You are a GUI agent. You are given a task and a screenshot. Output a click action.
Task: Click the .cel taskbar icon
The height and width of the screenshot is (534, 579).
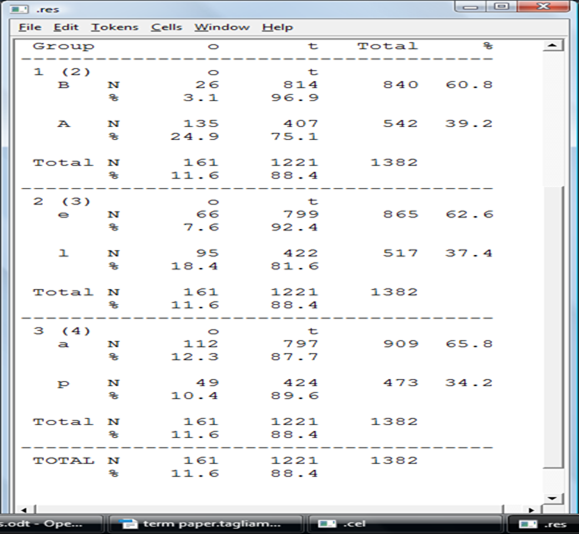[327, 524]
